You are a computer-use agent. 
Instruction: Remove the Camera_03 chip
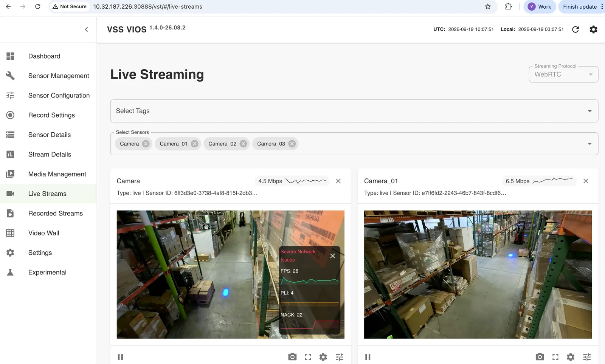click(292, 144)
